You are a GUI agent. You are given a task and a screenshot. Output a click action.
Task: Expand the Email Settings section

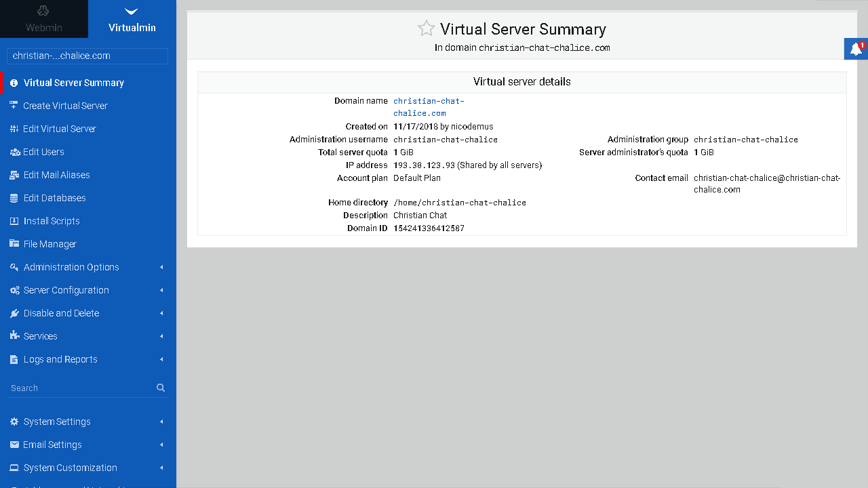(x=52, y=445)
